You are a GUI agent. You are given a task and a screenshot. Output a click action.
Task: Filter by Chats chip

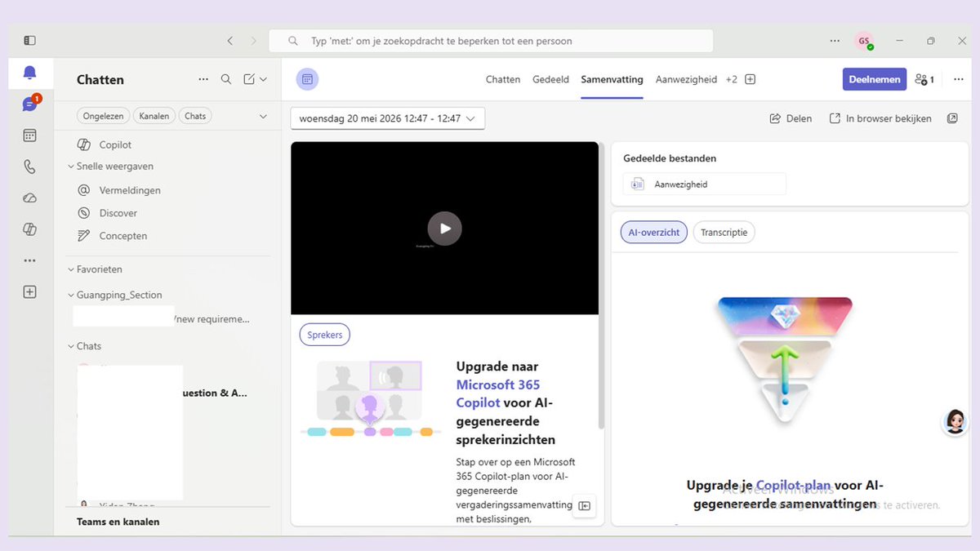(195, 116)
